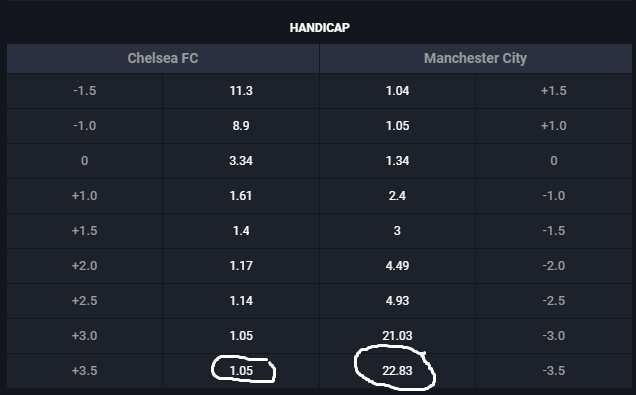Add Chelsea FC +2.0 odds 1.17
The width and height of the screenshot is (636, 395).
click(241, 266)
